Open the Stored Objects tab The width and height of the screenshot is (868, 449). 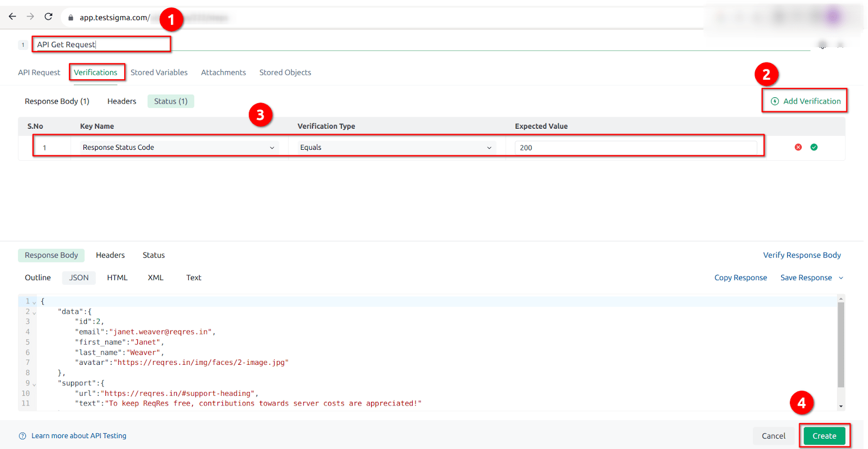click(x=285, y=72)
